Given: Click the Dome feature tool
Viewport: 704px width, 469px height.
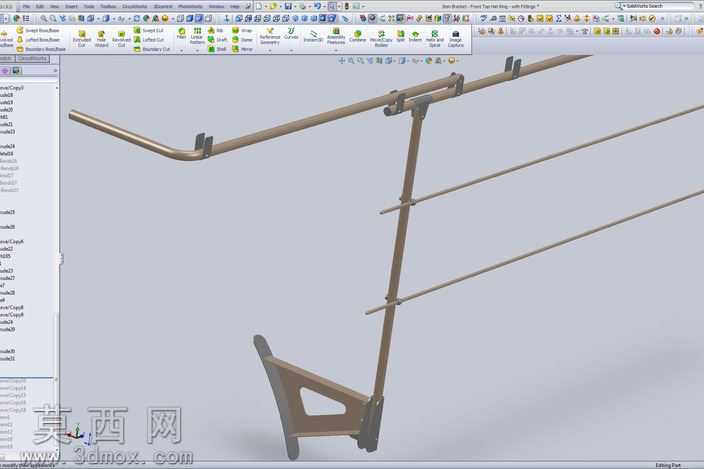Looking at the screenshot, I should point(242,40).
